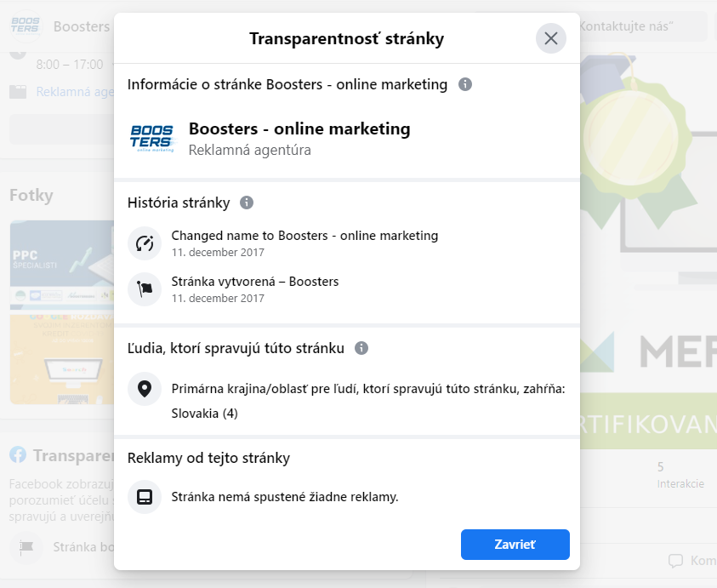Click the Facebook logo beside Transparentnosť
Viewport: 717px width, 588px height.
18,455
